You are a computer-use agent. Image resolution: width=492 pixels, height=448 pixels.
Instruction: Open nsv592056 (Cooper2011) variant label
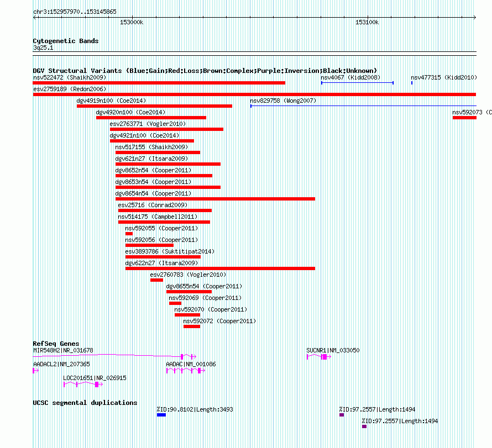tap(161, 240)
